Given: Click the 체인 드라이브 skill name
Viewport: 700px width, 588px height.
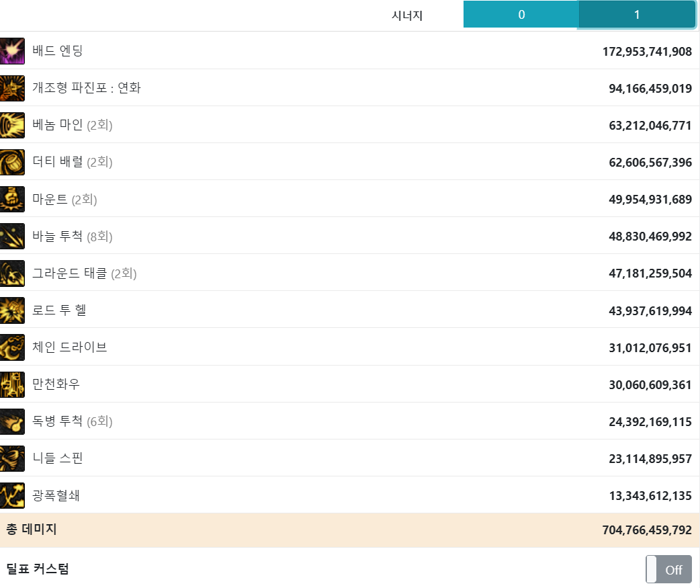Looking at the screenshot, I should coord(70,347).
